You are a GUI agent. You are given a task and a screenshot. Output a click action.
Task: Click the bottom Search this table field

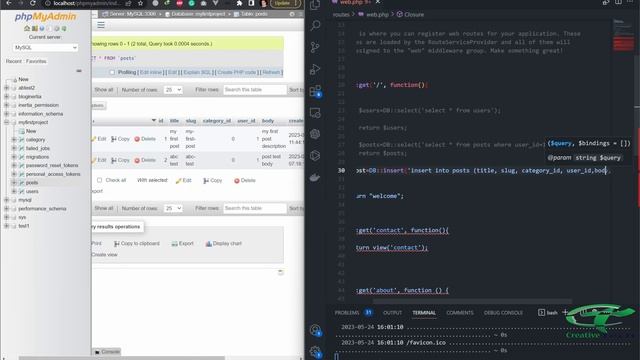click(x=255, y=208)
